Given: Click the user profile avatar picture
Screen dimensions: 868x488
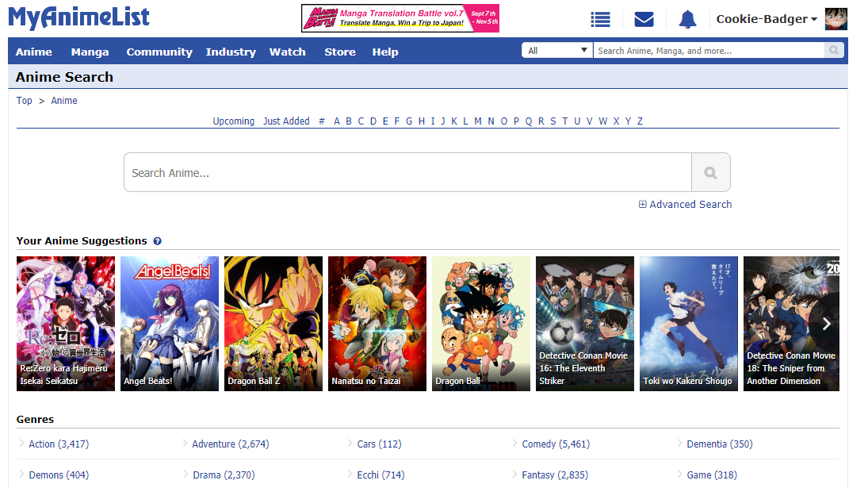Looking at the screenshot, I should (x=835, y=19).
